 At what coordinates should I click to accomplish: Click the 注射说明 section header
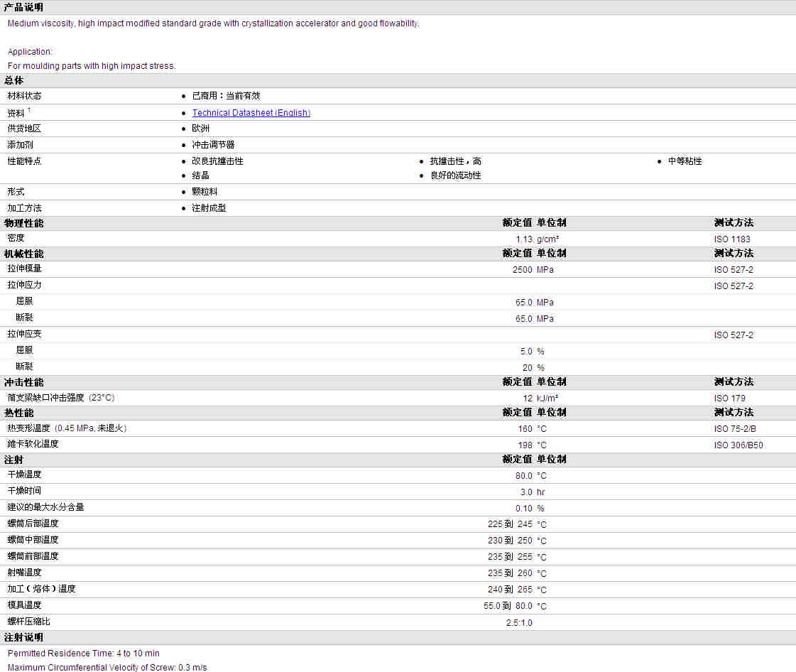tap(23, 637)
